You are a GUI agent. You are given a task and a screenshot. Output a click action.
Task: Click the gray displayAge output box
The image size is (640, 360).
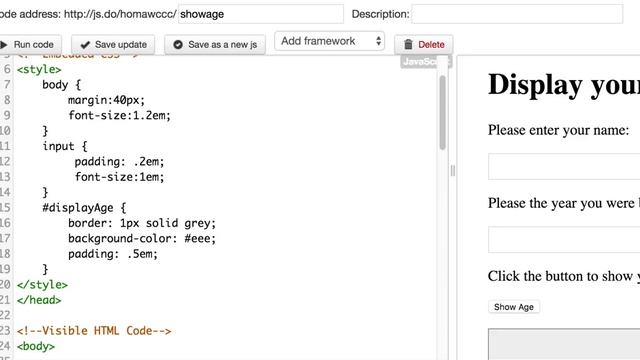[564, 344]
